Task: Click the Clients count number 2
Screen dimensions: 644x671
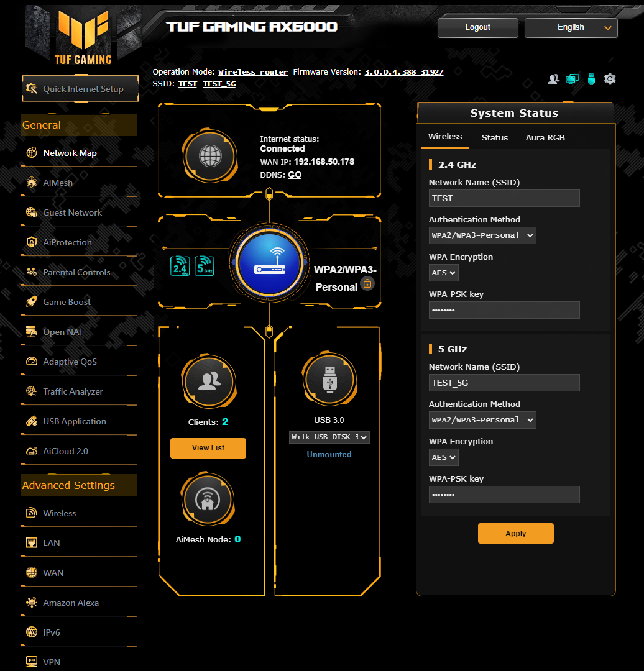Action: click(x=225, y=421)
